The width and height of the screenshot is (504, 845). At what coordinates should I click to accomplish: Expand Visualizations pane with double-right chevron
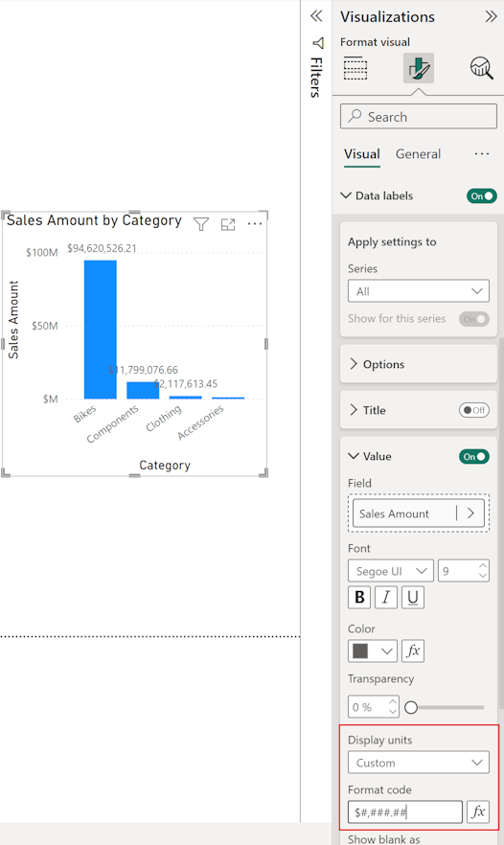pyautogui.click(x=491, y=16)
